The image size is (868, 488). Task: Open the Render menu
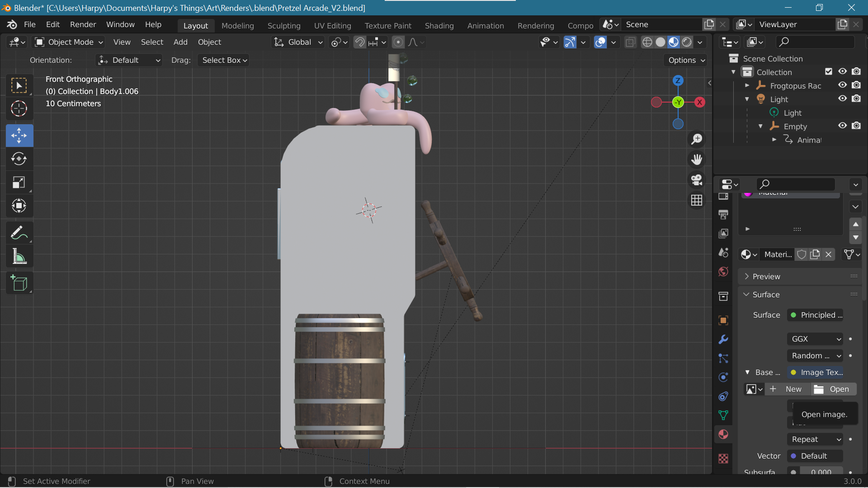(x=83, y=24)
